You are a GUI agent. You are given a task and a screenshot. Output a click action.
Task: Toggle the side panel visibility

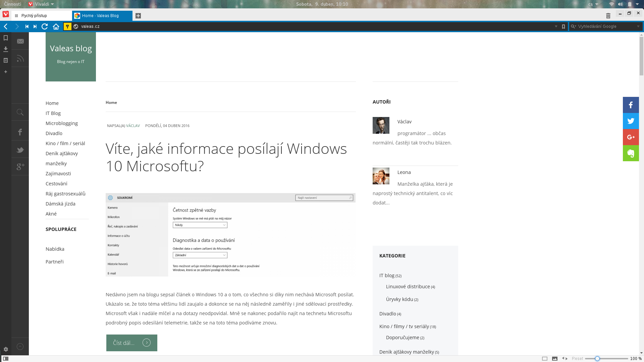pyautogui.click(x=6, y=359)
